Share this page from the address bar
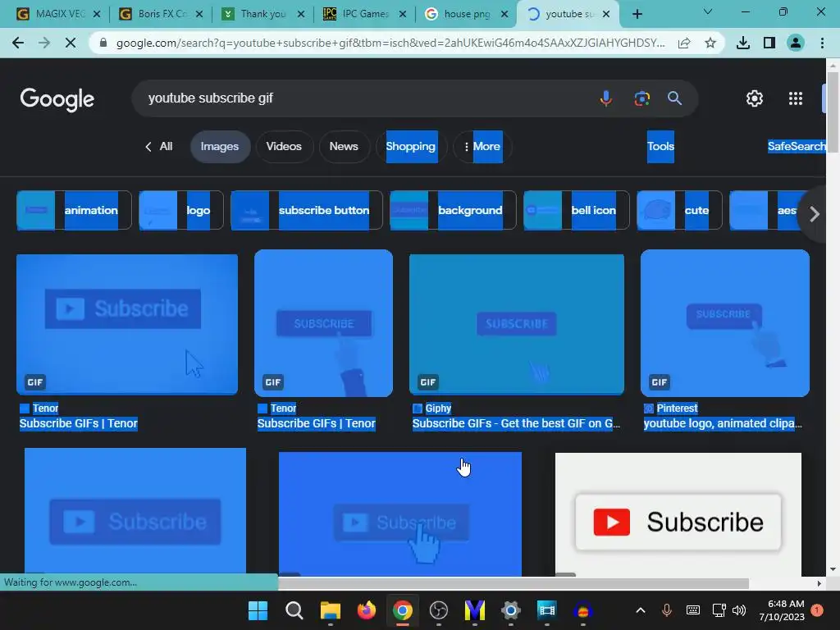840x630 pixels. [684, 43]
